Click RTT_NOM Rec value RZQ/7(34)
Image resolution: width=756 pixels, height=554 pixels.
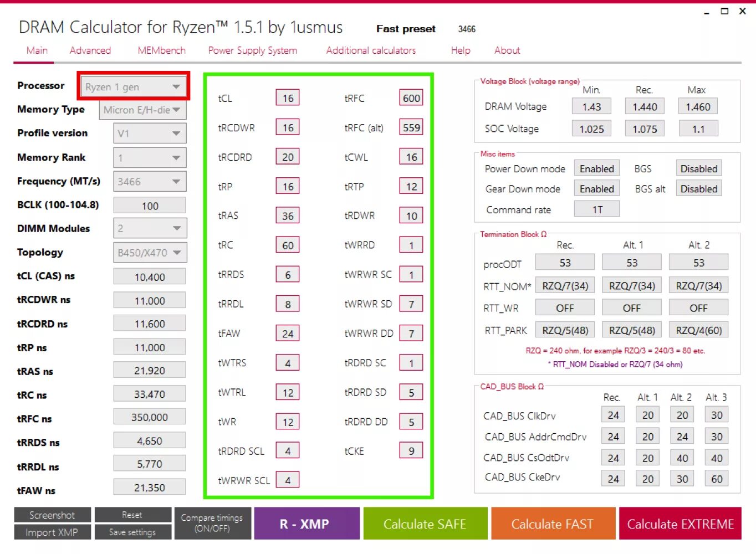tap(565, 285)
